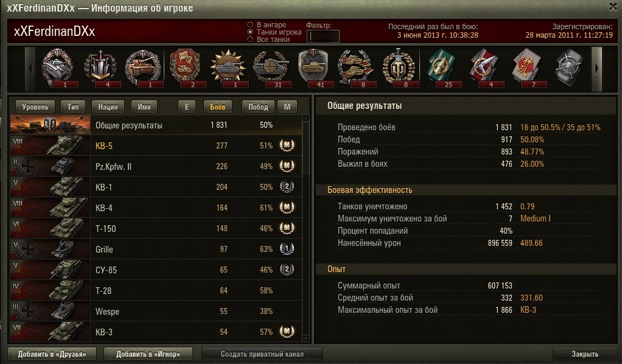This screenshot has width=622, height=364.
Task: Show previous medals with the left arrow
Action: (x=30, y=69)
